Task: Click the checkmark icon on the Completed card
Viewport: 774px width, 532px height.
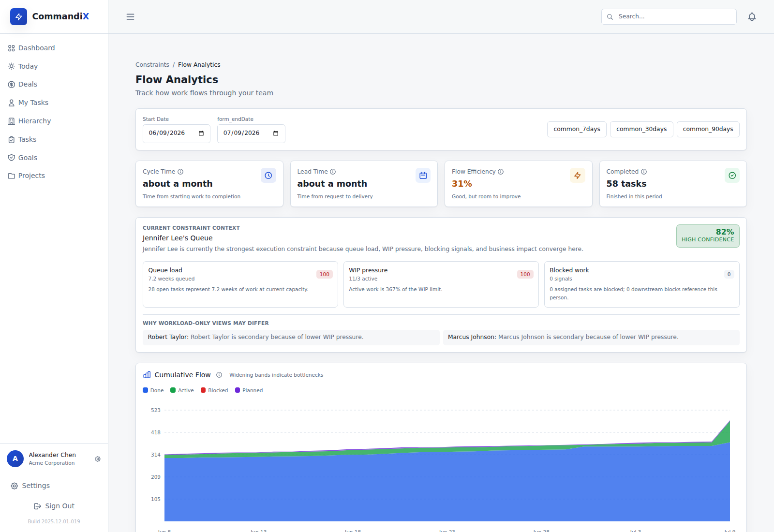Action: [x=732, y=176]
